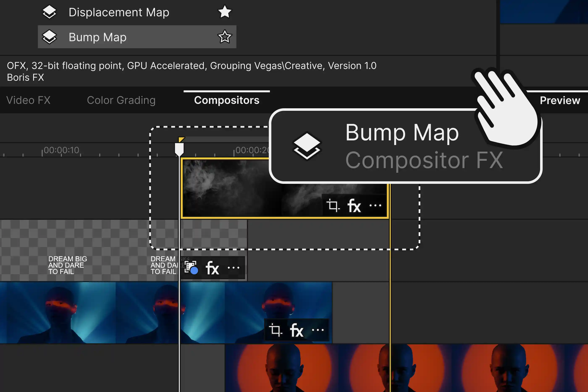Click the Boris FX vendor text
Image resolution: width=588 pixels, height=392 pixels.
[25, 77]
